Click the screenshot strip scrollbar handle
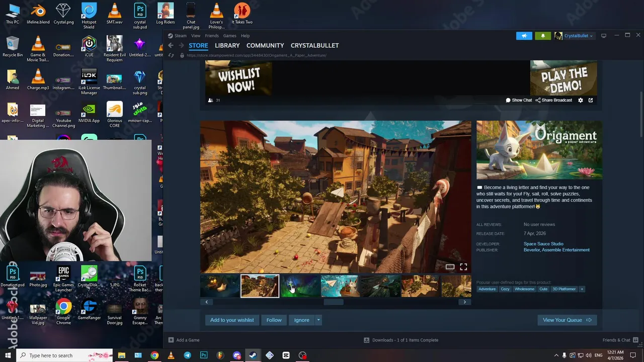This screenshot has width=644, height=362. (333, 302)
